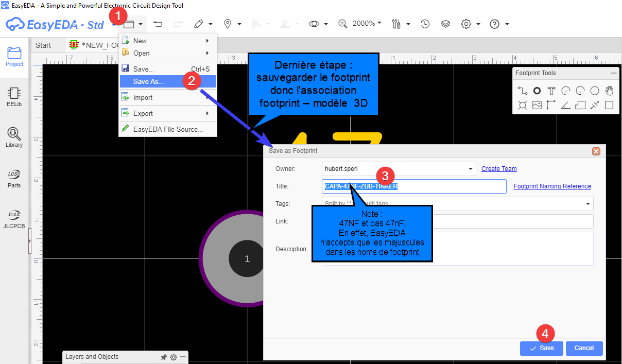Viewport: 622px width, 364px height.
Task: Choose Save As... from the file menu
Action: click(168, 81)
